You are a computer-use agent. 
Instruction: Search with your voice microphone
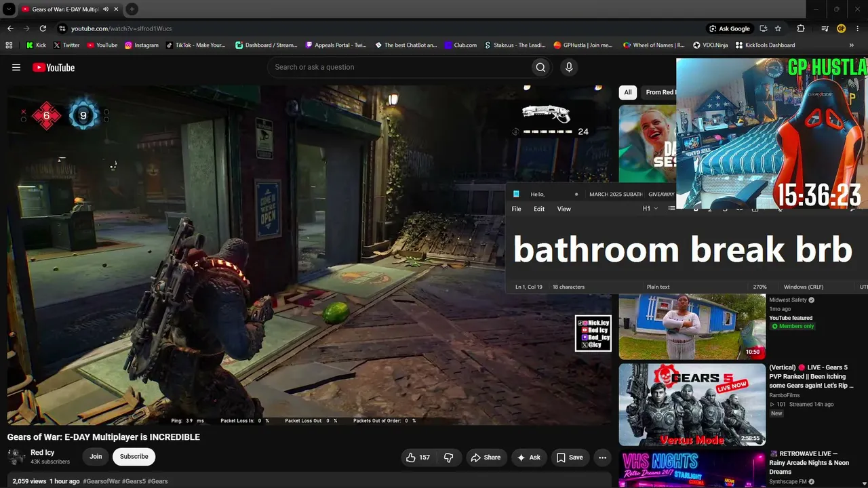[569, 67]
